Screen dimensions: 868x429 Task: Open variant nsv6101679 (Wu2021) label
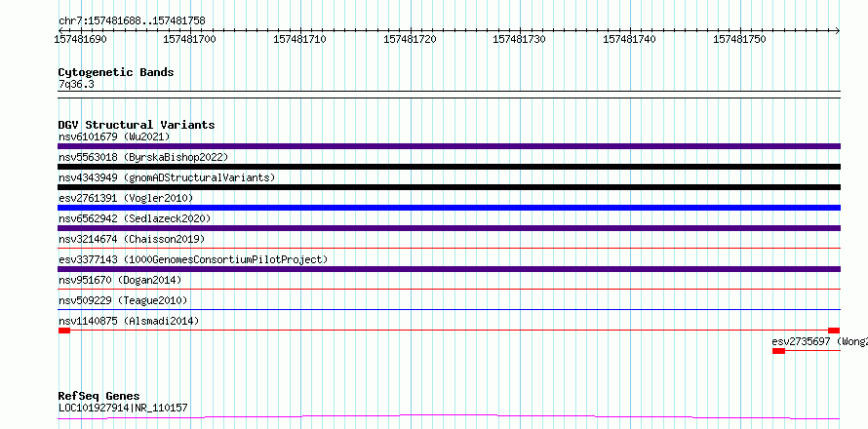click(x=114, y=136)
